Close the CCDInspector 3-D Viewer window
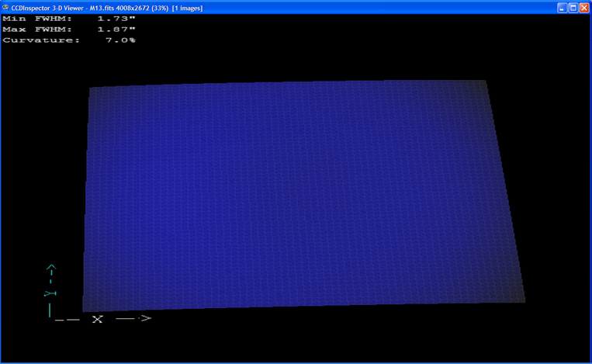 (584, 8)
